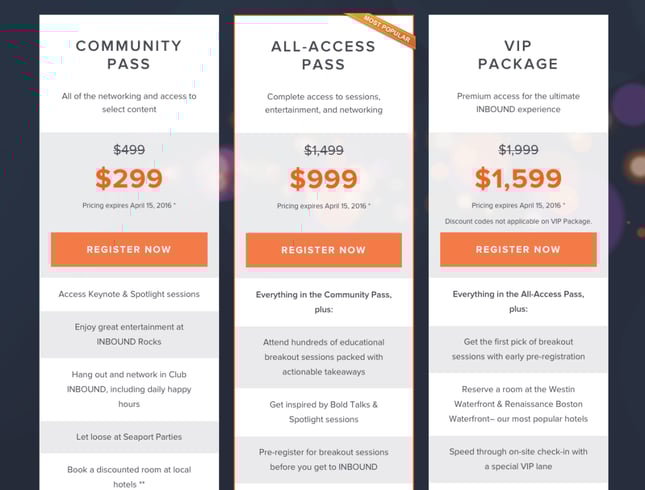Click the crossed-out $1,999 original price
Viewport: 645px width, 490px height.
[x=518, y=150]
